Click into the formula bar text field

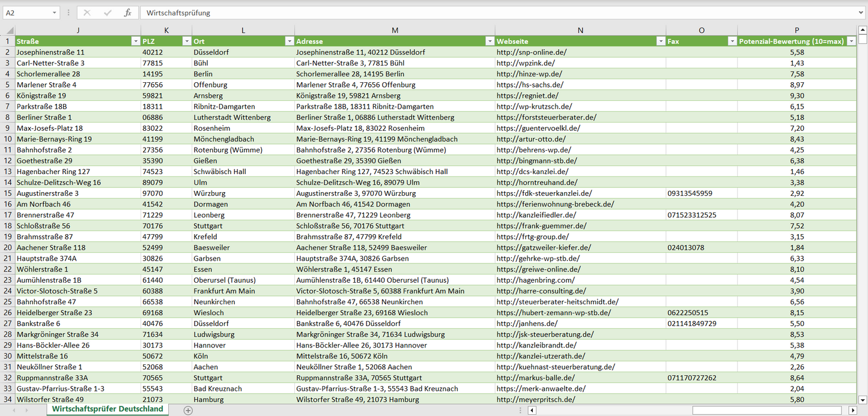click(x=481, y=13)
